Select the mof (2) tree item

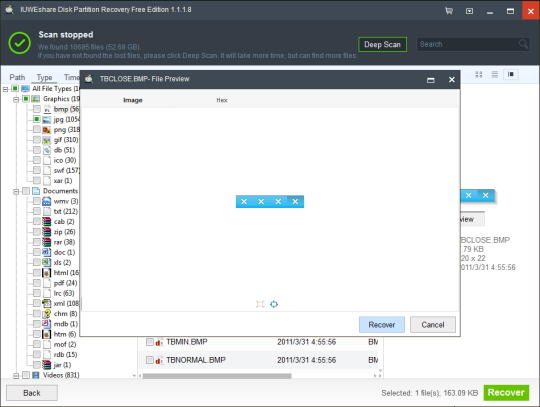tap(65, 344)
